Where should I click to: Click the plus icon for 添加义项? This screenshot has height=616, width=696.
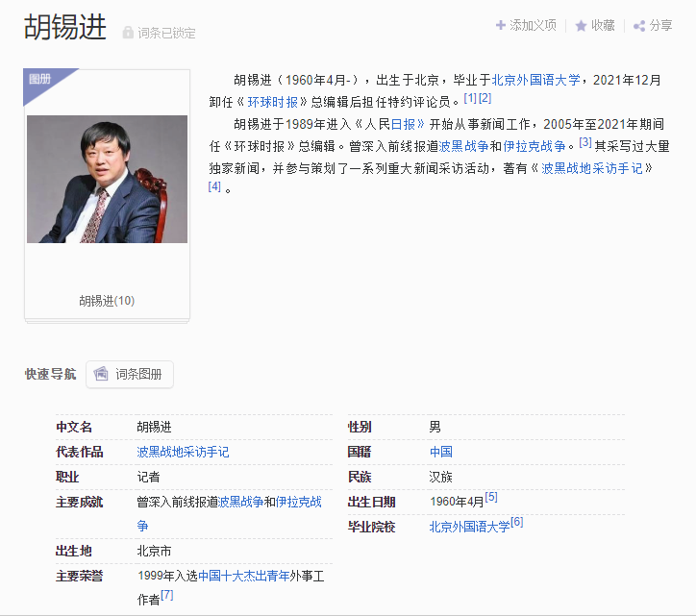point(500,25)
